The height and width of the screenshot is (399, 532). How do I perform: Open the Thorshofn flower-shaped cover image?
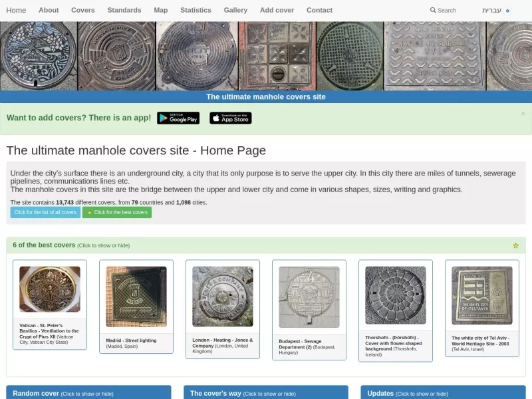[x=396, y=295]
